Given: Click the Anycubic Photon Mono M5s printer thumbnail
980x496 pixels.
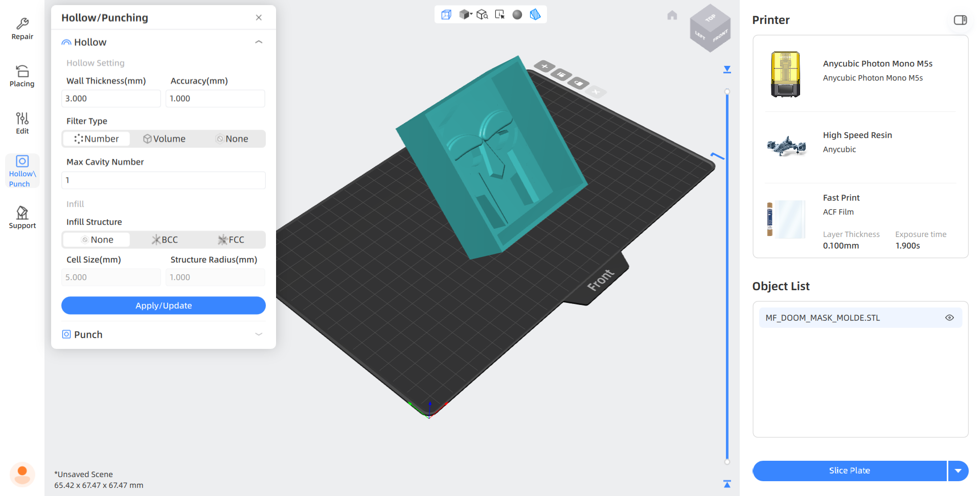Looking at the screenshot, I should pyautogui.click(x=786, y=74).
